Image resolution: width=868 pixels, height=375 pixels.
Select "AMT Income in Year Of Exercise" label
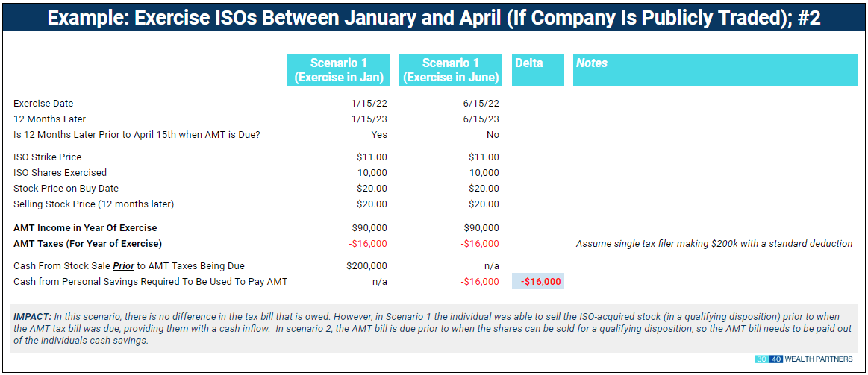click(85, 227)
